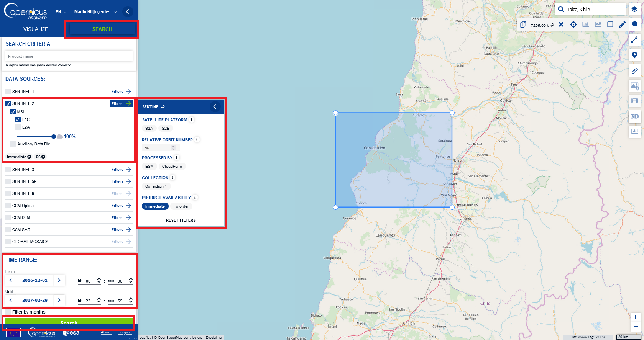Tick the Auxiliary Data File checkbox
Viewport: 644px width, 340px height.
(x=13, y=144)
